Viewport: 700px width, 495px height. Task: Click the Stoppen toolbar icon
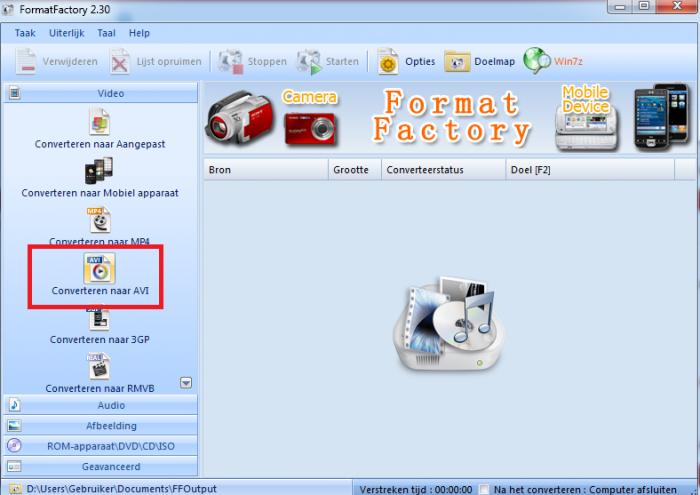coord(230,62)
